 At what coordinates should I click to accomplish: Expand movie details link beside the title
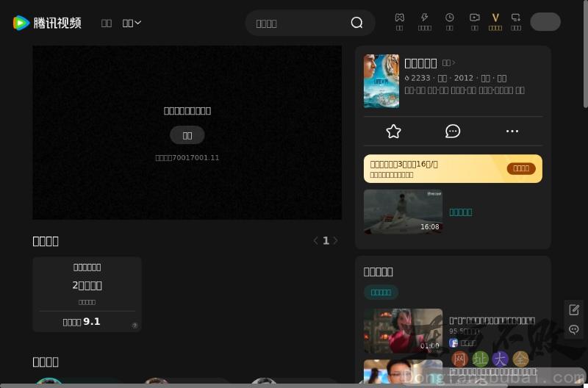coord(448,63)
